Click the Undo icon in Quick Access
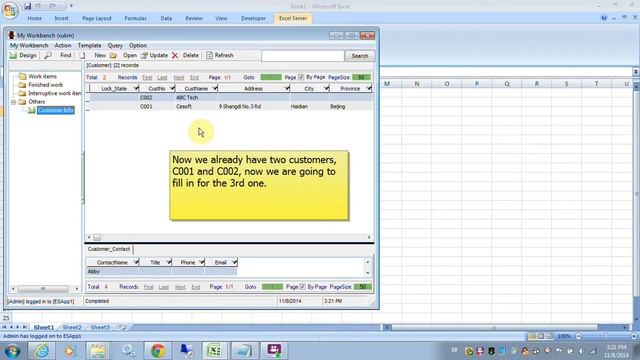 (x=39, y=6)
